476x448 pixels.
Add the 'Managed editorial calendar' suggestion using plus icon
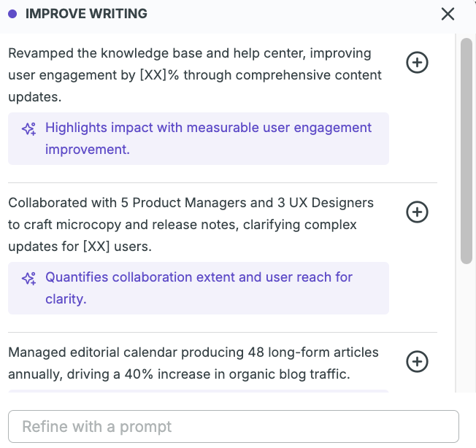(417, 361)
